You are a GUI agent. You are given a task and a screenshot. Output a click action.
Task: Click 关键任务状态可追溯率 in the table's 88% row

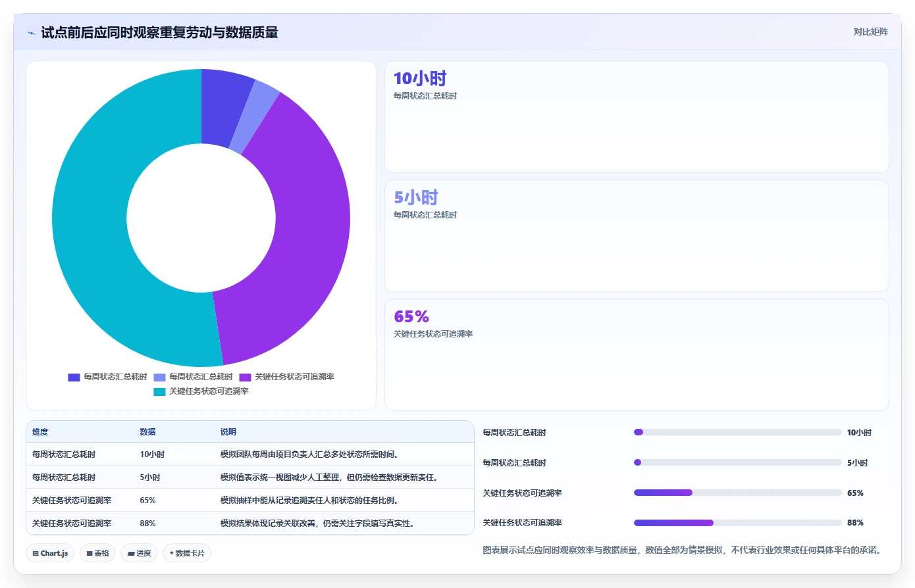click(72, 524)
